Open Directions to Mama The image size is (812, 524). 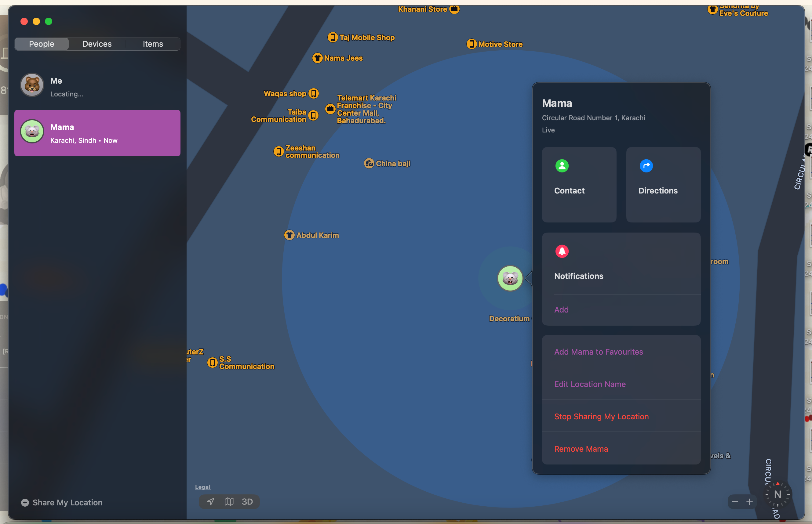tap(663, 185)
